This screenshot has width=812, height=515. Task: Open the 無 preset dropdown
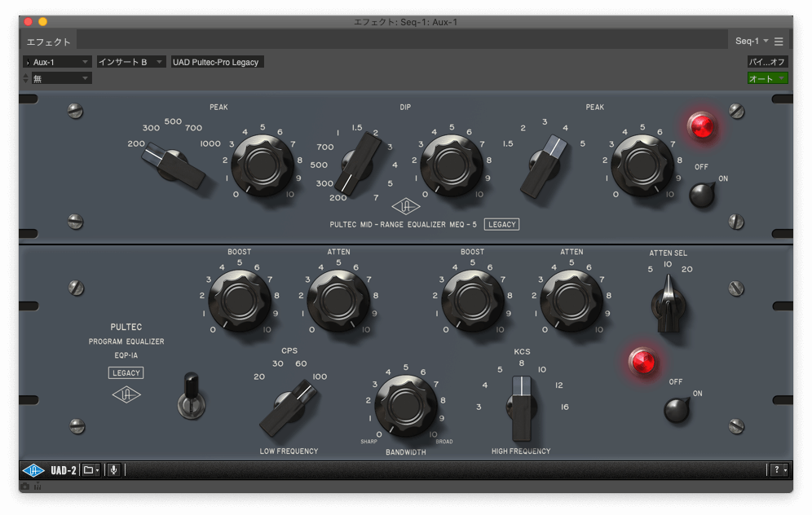62,78
